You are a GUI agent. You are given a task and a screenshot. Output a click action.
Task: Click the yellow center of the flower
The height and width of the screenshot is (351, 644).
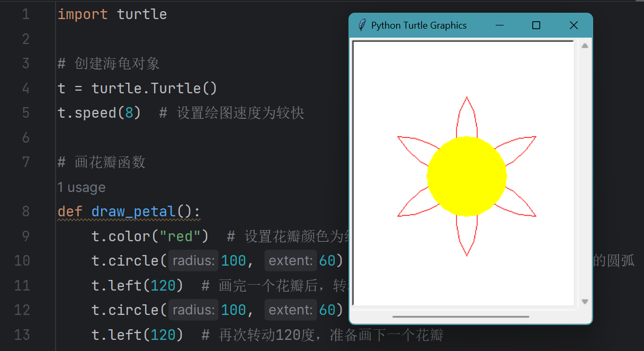click(467, 177)
